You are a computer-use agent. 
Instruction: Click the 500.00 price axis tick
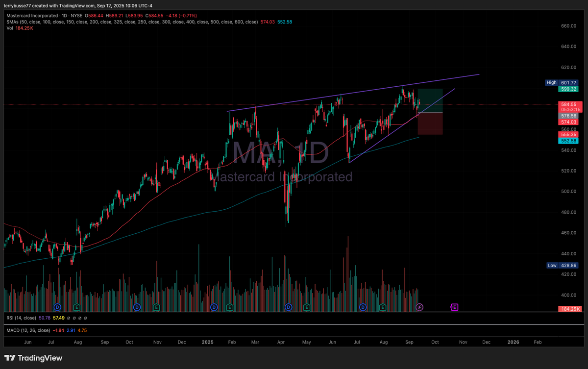click(568, 192)
